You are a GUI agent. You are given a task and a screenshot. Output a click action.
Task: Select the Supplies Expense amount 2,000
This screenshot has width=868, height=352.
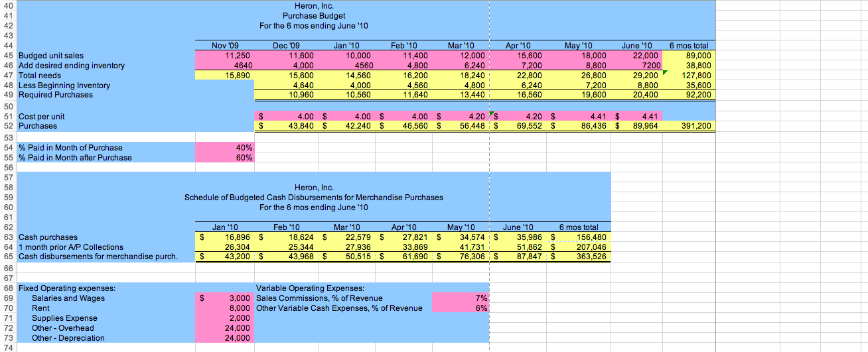(x=226, y=318)
